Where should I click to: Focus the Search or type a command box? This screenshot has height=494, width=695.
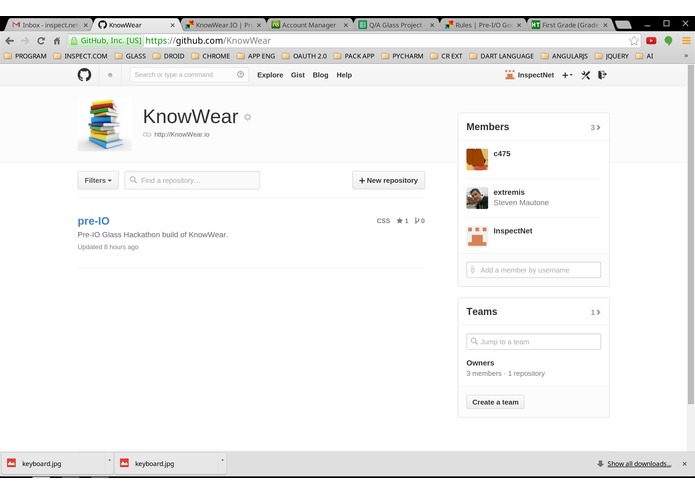[x=189, y=74]
